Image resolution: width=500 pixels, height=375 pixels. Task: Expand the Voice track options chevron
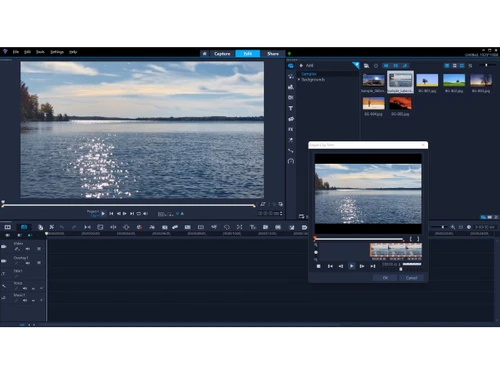tap(33, 289)
